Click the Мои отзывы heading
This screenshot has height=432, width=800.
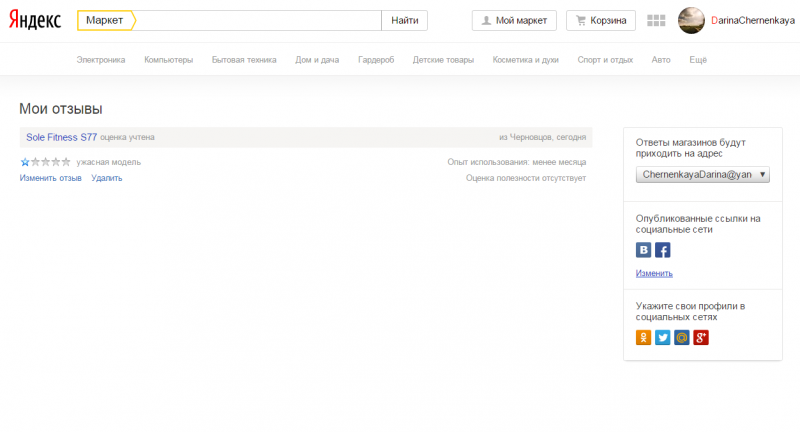(61, 109)
